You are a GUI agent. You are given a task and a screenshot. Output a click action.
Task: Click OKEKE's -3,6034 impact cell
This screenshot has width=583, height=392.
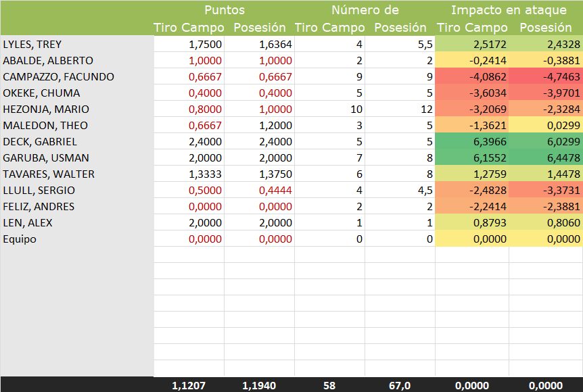(x=472, y=93)
